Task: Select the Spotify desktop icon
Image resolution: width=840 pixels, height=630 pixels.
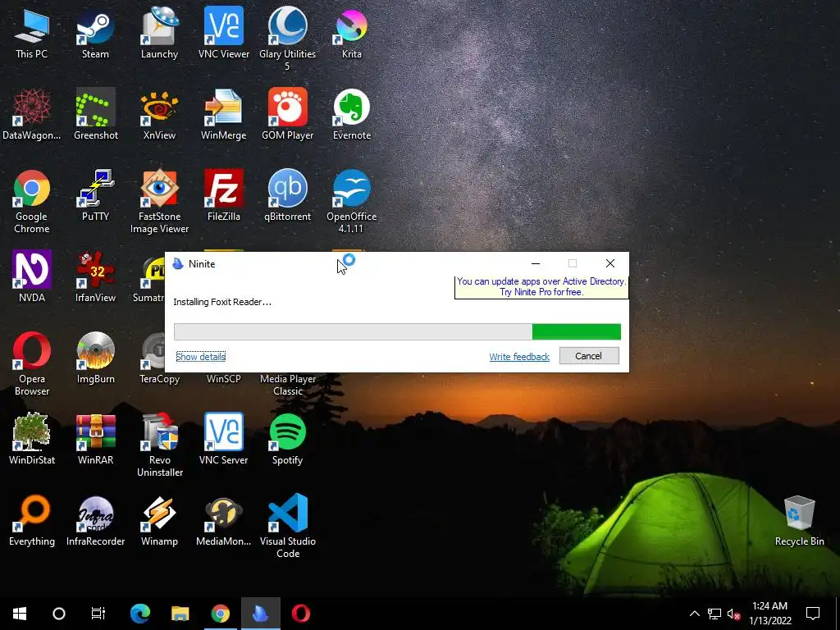Action: [x=288, y=440]
